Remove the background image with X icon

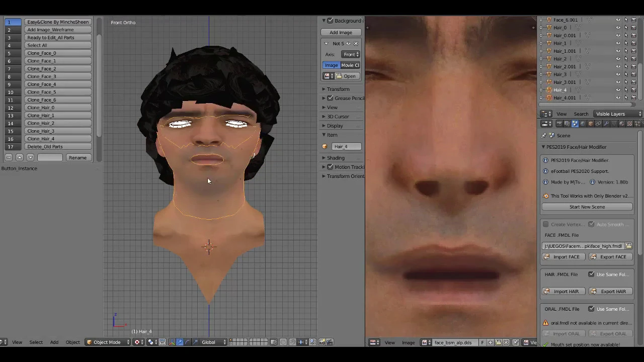(356, 43)
